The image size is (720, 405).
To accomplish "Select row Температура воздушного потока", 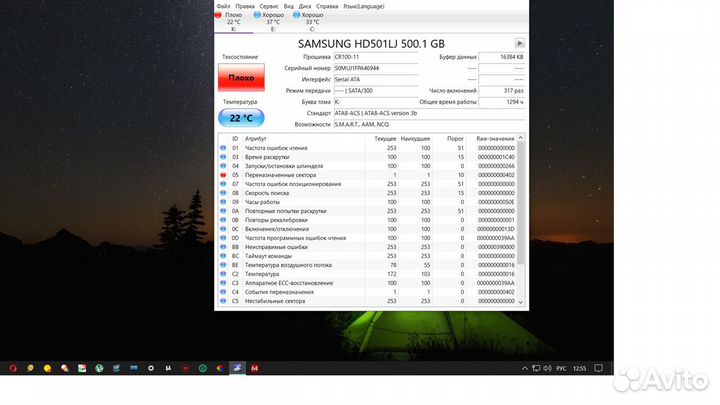I will (x=368, y=265).
